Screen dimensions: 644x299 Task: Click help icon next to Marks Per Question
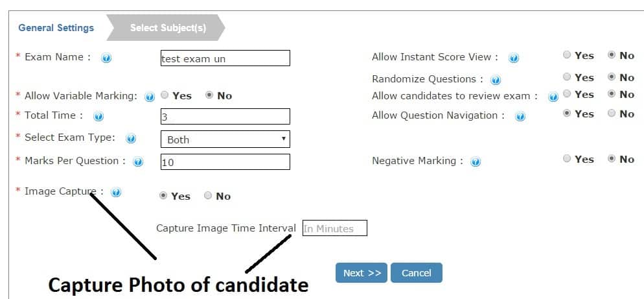tap(139, 162)
